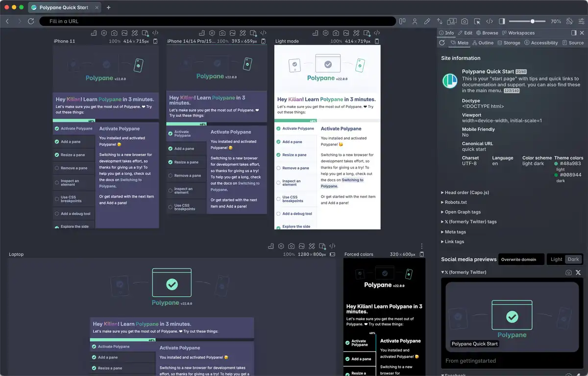Check 'Remove a pane' in the iPhone 11 pane
Screen dimensions: 588x376
[57, 168]
